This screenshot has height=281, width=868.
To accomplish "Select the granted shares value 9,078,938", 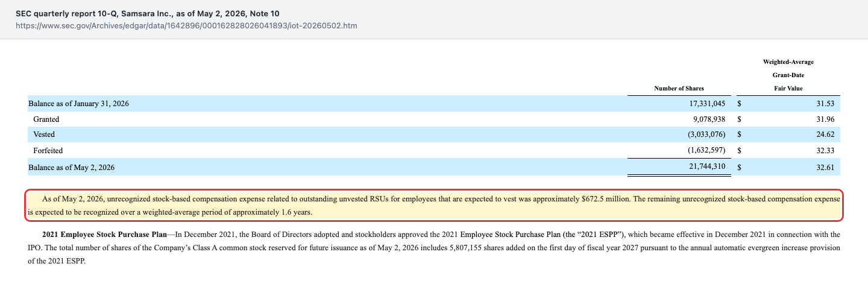I will point(709,119).
